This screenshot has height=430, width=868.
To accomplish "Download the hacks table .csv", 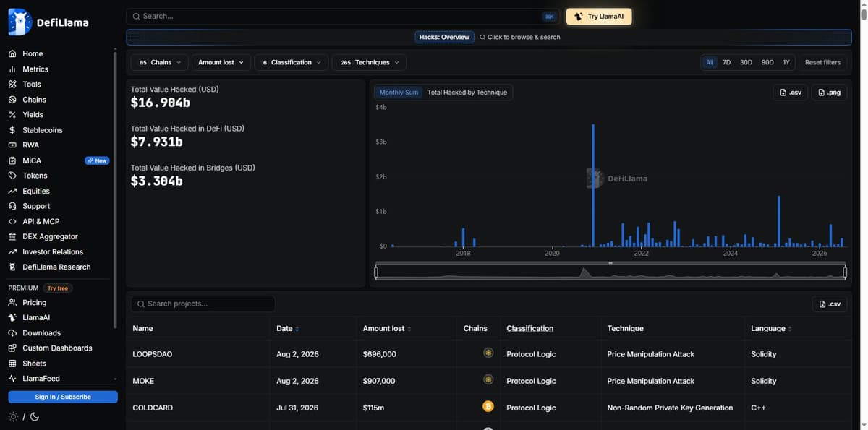I will (830, 304).
